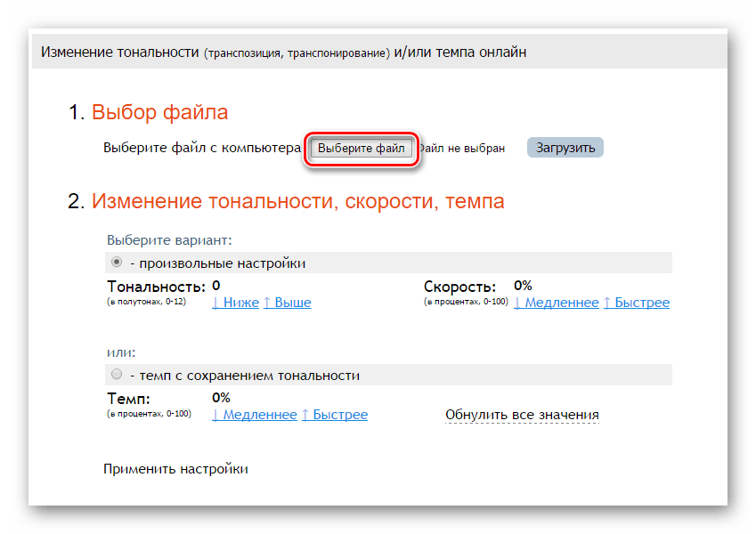Click the 'Выберите файл' file chooser button
This screenshot has width=756, height=534.
[362, 149]
